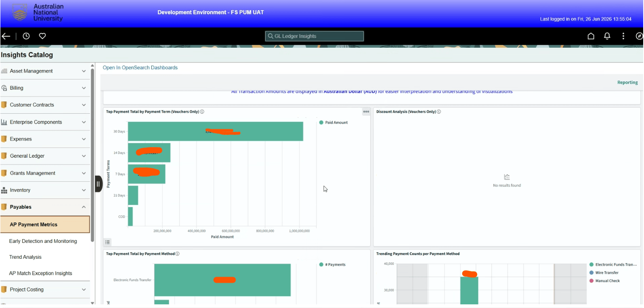Expand Inventory category

[x=84, y=190]
